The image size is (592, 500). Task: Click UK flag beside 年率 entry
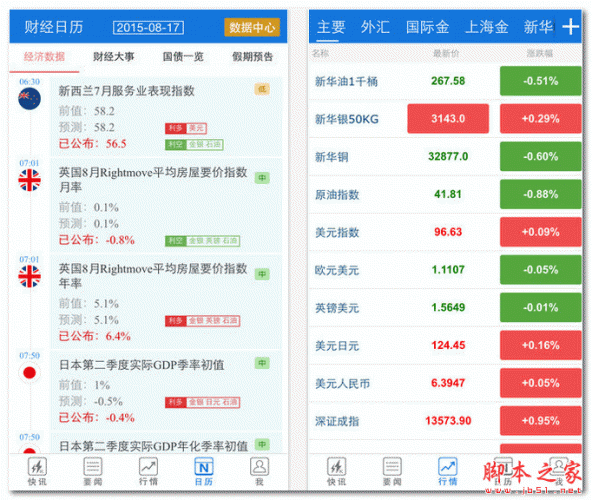click(x=29, y=276)
